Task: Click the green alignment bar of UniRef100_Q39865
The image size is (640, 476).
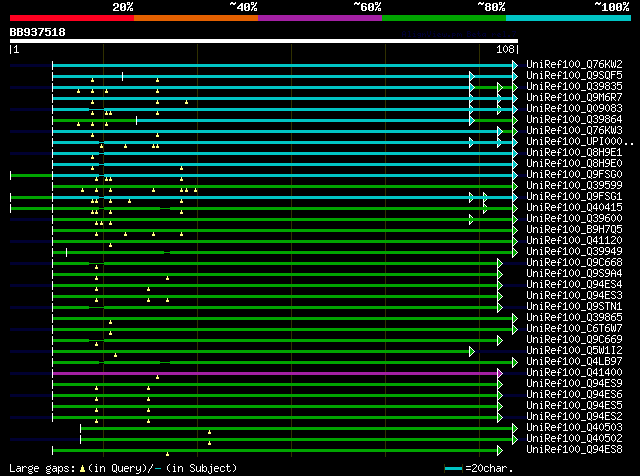Action: coord(283,318)
